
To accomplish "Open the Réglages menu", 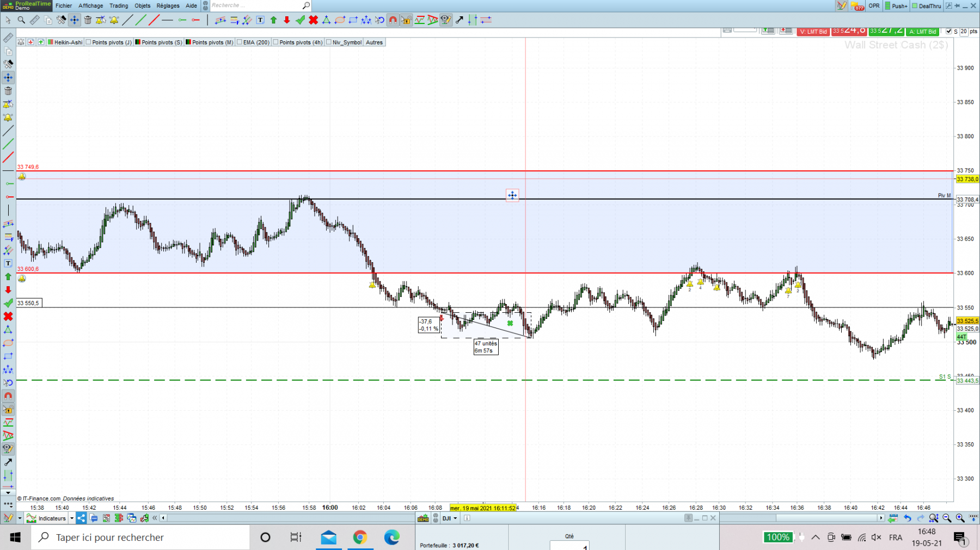I will pyautogui.click(x=168, y=5).
